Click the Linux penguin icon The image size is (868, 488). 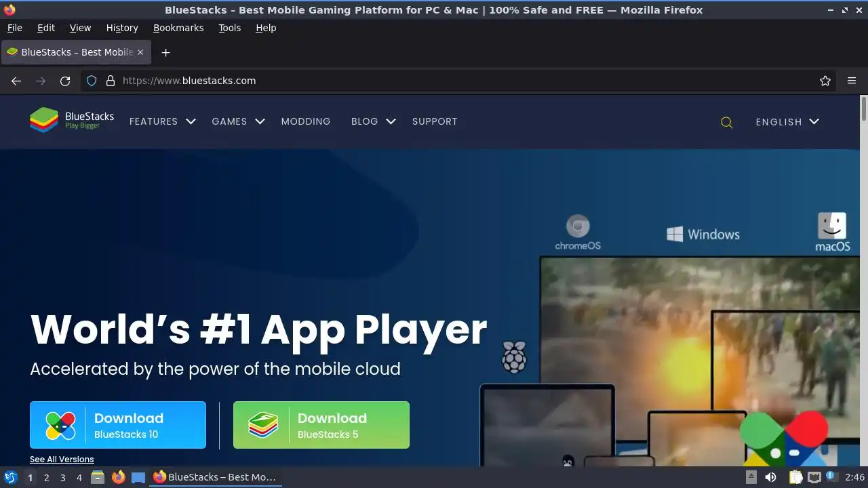(x=568, y=460)
